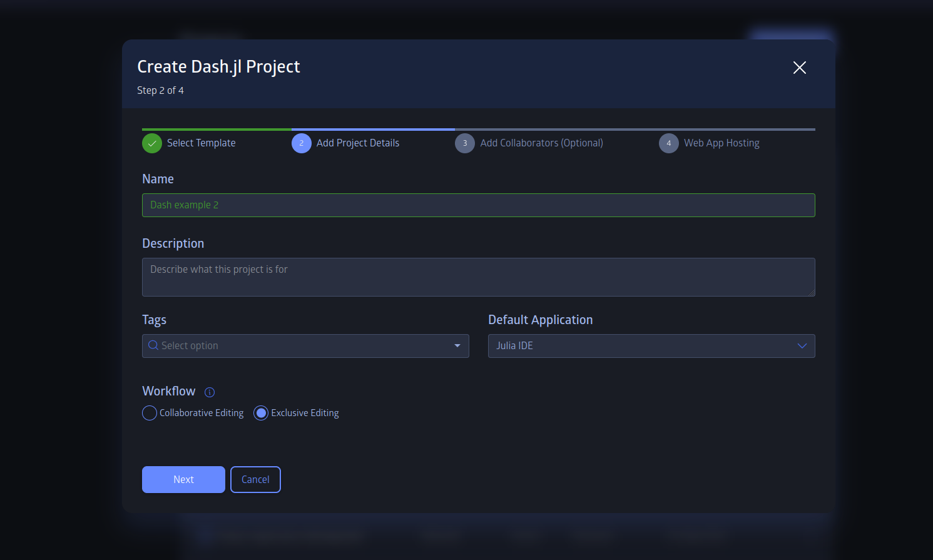Click the search icon in Tags field
This screenshot has width=933, height=560.
pyautogui.click(x=153, y=345)
